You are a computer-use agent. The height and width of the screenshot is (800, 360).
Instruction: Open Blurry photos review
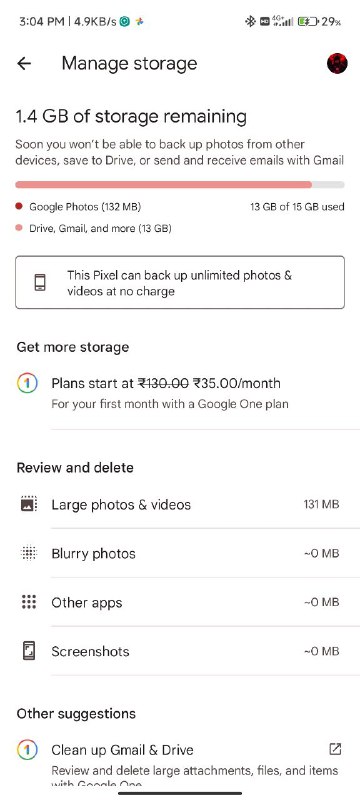pyautogui.click(x=180, y=554)
